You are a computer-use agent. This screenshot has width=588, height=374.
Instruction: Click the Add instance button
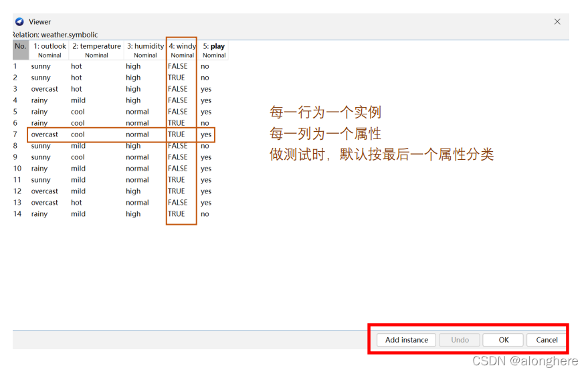click(406, 340)
